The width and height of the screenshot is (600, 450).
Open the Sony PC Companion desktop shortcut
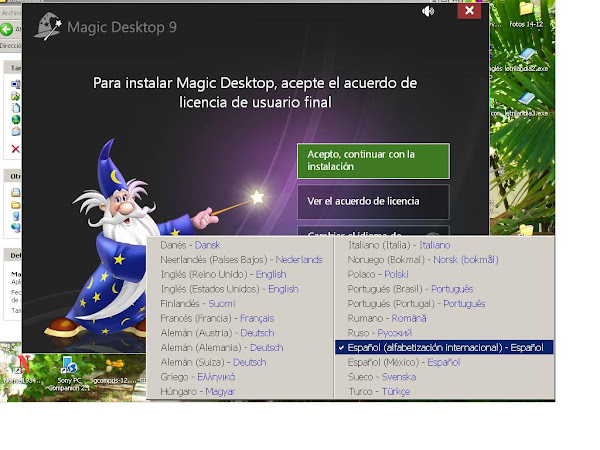69,373
